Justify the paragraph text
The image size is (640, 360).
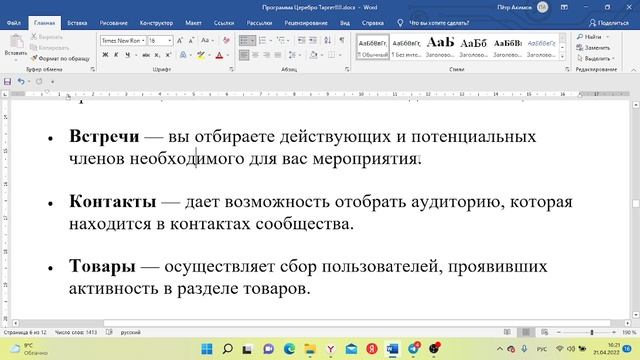(x=278, y=55)
